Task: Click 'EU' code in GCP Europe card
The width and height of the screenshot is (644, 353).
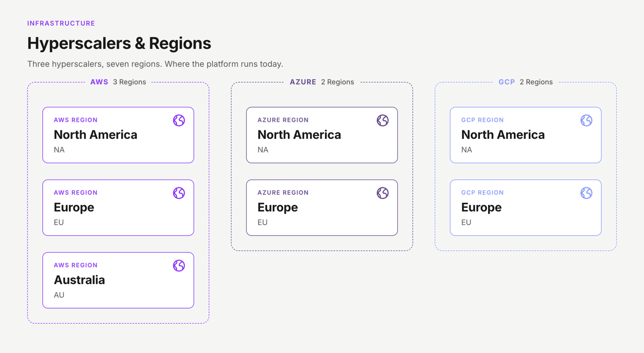Action: 466,223
